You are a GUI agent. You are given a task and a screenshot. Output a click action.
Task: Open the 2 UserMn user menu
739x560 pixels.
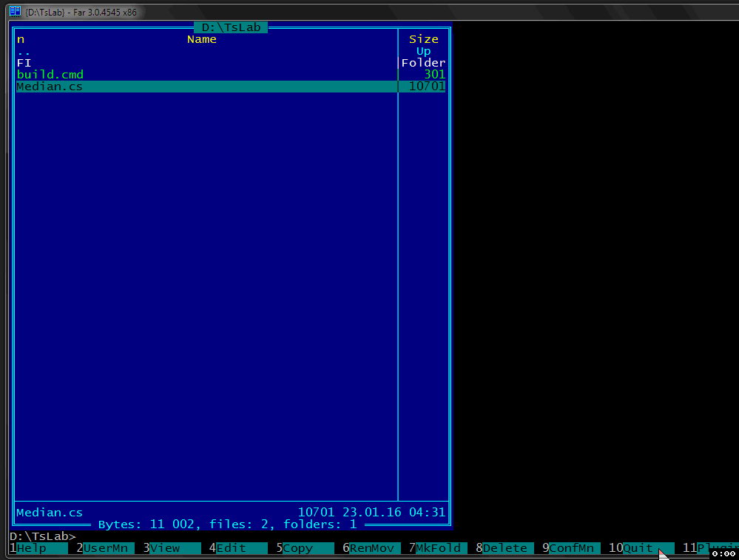pos(105,548)
